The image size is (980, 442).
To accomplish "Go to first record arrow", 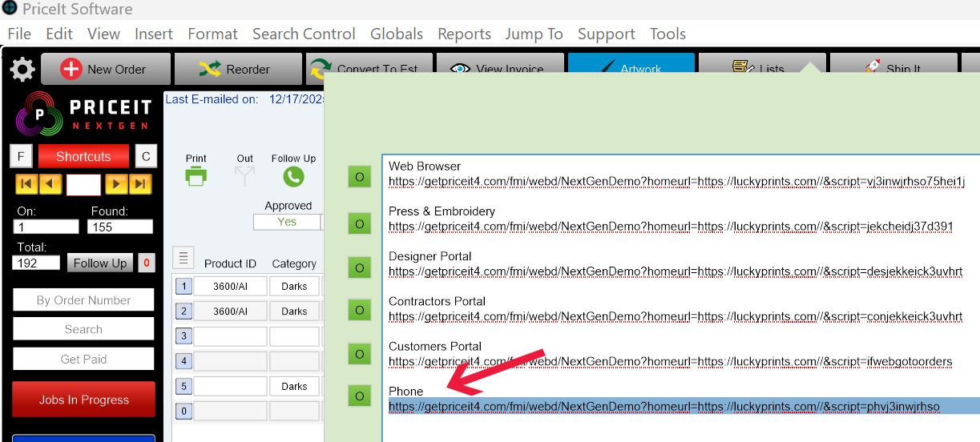I will (26, 184).
